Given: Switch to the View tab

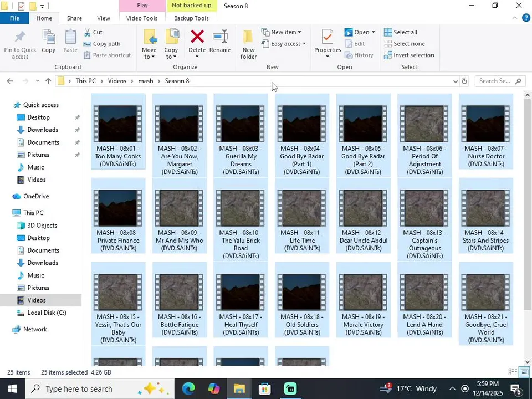Looking at the screenshot, I should (104, 18).
